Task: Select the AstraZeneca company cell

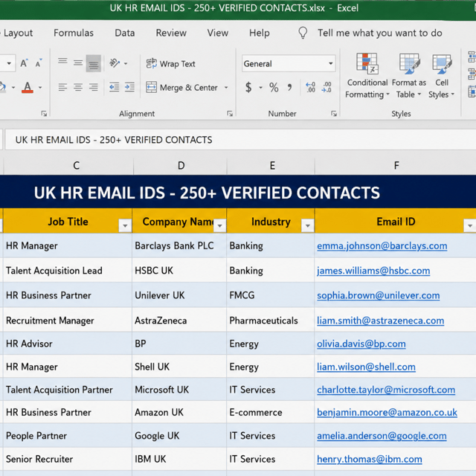Action: 179,321
